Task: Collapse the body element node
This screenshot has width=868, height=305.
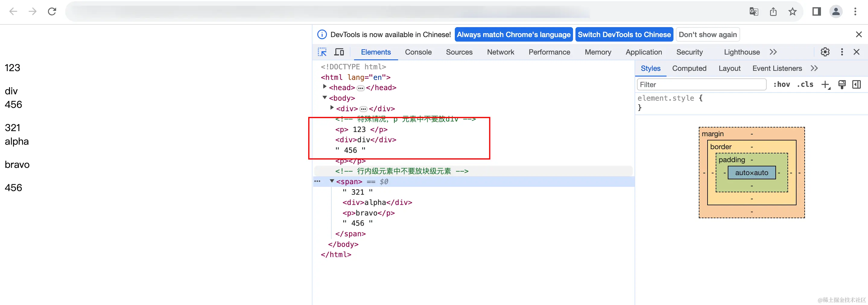Action: tap(325, 98)
